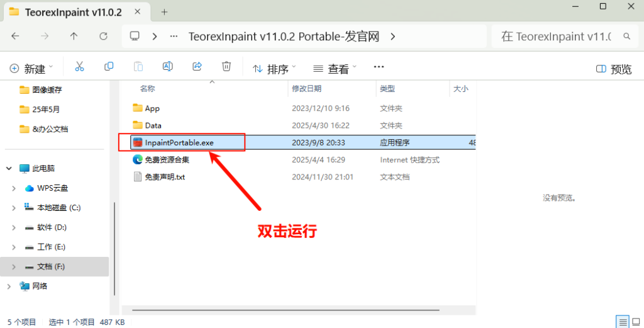This screenshot has width=644, height=328.
Task: Click the date 2024/11/30 21:01
Action: (x=323, y=177)
